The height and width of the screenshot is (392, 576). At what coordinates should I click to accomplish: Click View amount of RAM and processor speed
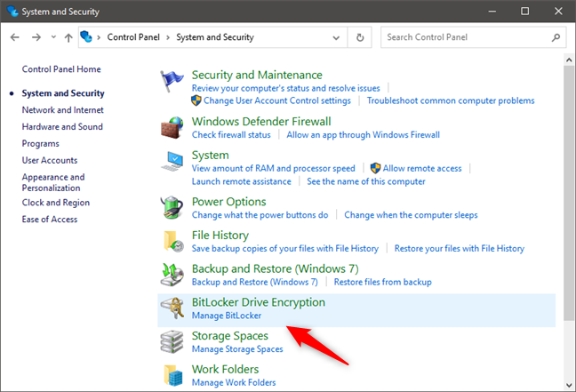pyautogui.click(x=273, y=168)
